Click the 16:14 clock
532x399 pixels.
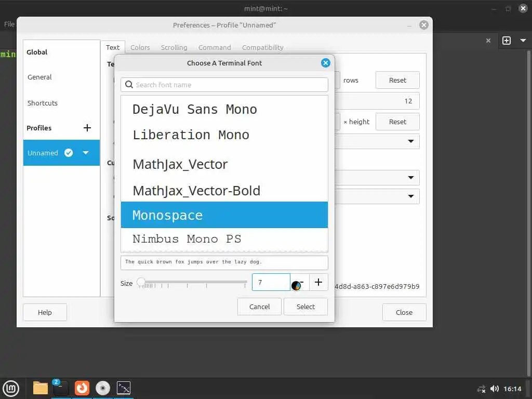[x=512, y=389]
